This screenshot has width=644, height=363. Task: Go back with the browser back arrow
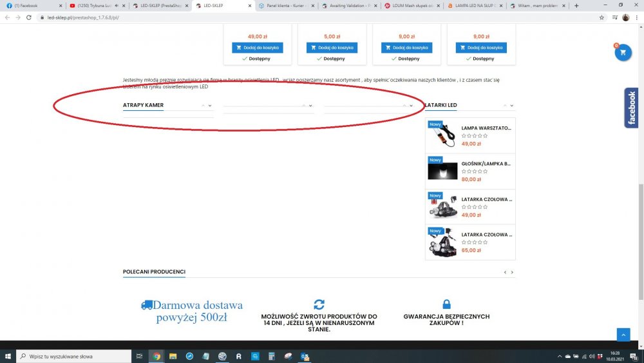click(x=7, y=17)
